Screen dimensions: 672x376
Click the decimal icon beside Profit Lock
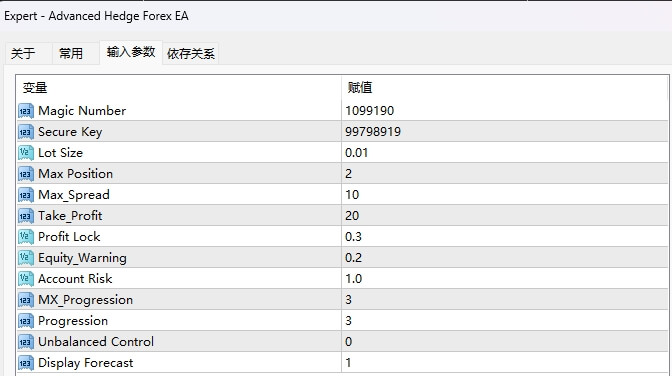pyautogui.click(x=26, y=237)
